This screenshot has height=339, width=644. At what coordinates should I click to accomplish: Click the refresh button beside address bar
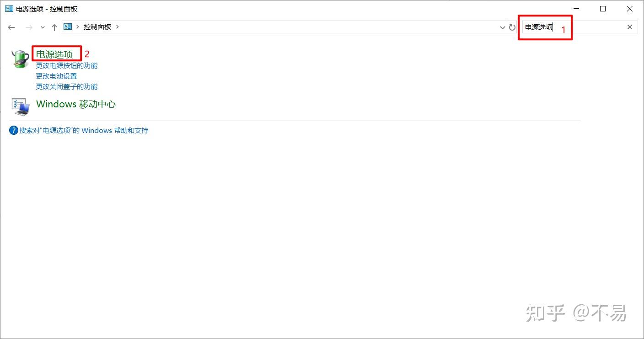512,27
